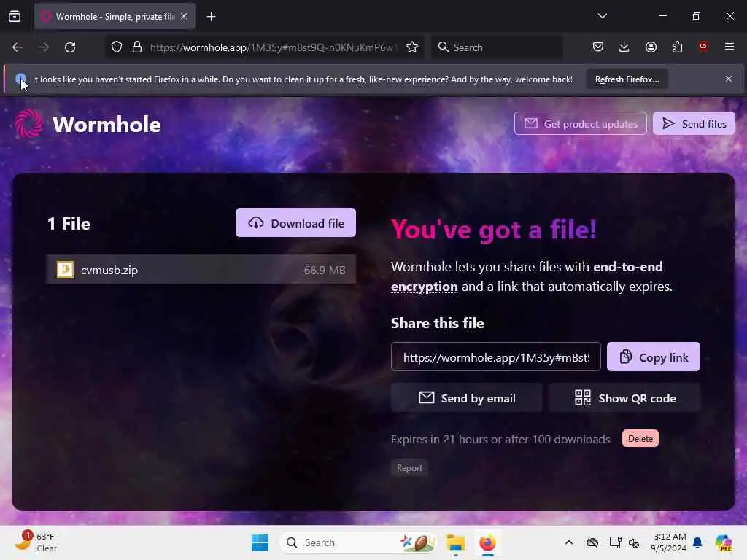Open Copilot preview icon in taskbar
The image size is (747, 560).
(723, 542)
